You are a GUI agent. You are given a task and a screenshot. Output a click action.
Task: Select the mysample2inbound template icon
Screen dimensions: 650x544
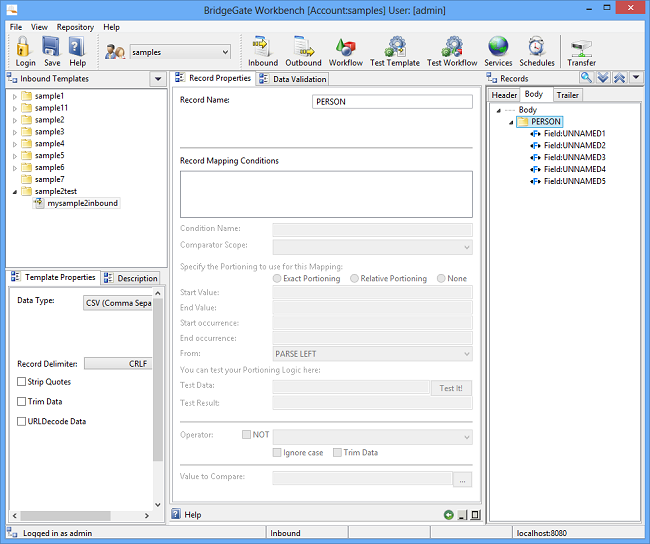click(39, 203)
